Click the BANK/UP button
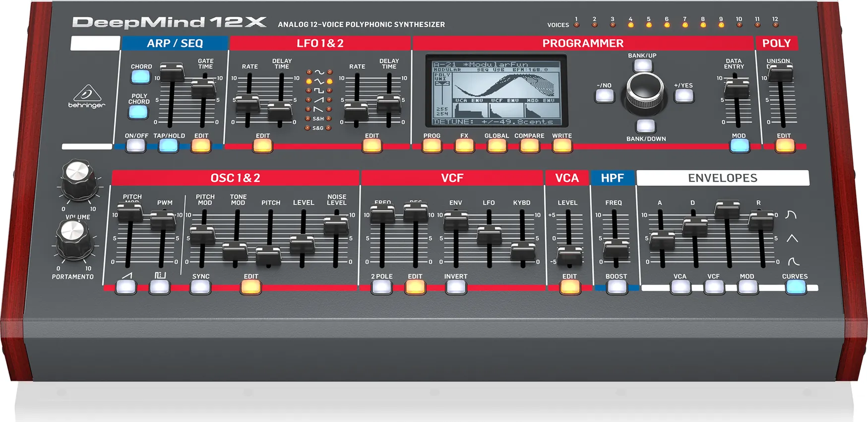The height and width of the screenshot is (422, 868). click(643, 66)
